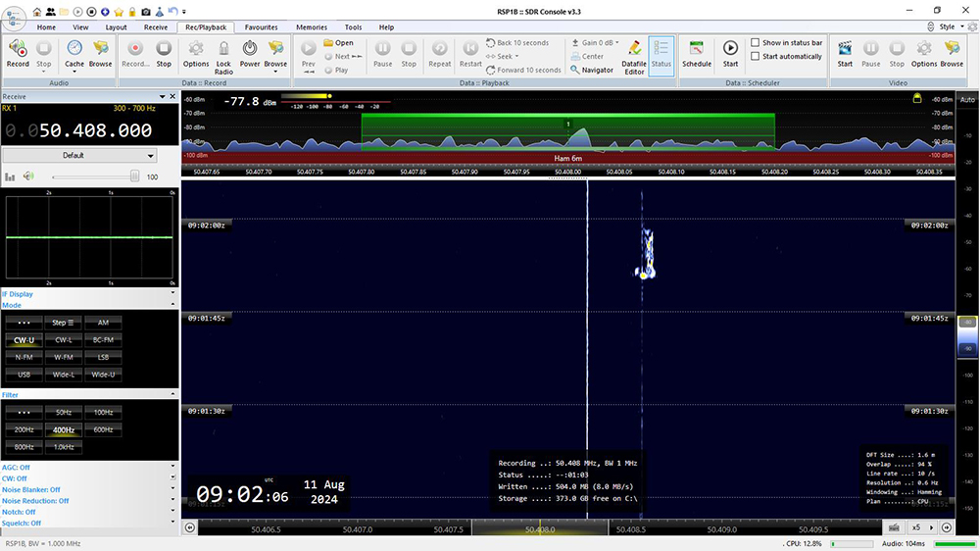Select the 400Hz filter
The height and width of the screenshot is (551, 980).
click(63, 429)
